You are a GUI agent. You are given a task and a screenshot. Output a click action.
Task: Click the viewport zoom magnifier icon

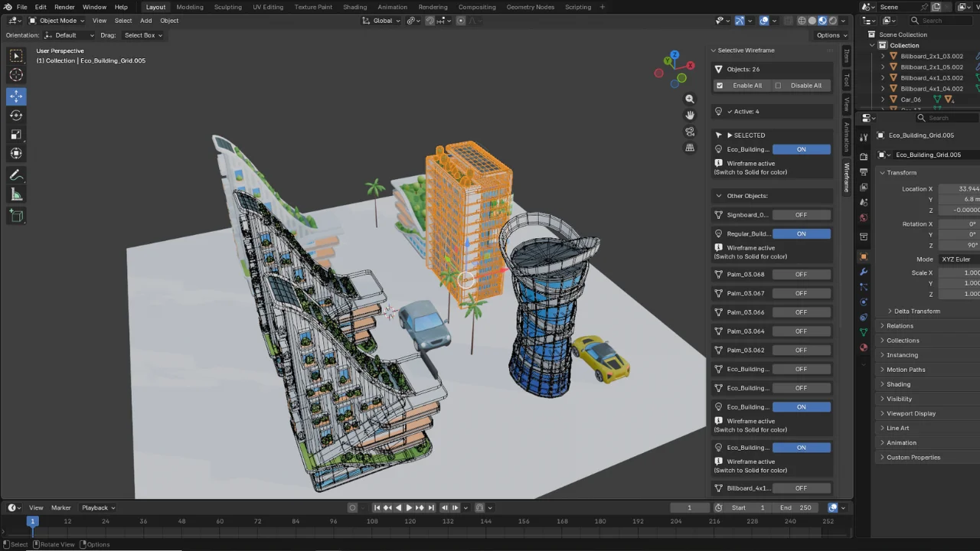(x=690, y=98)
